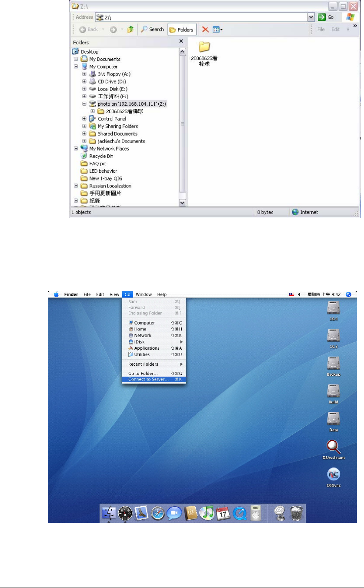This screenshot has height=588, width=364.
Task: Open Dashboard from the Dock
Action: pyautogui.click(x=126, y=514)
